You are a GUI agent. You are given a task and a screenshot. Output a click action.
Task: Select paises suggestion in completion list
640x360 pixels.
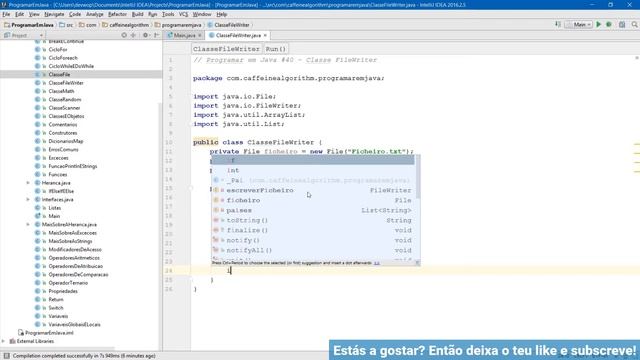pos(313,210)
